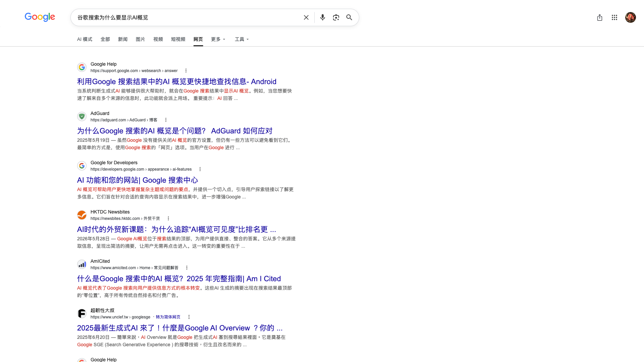Switch to the AI 模式 tab

coord(85,39)
